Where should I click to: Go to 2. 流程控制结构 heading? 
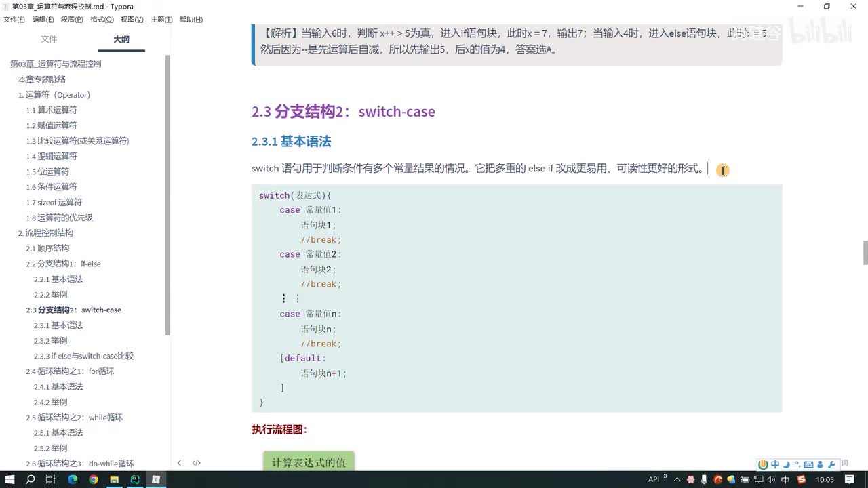tap(45, 233)
